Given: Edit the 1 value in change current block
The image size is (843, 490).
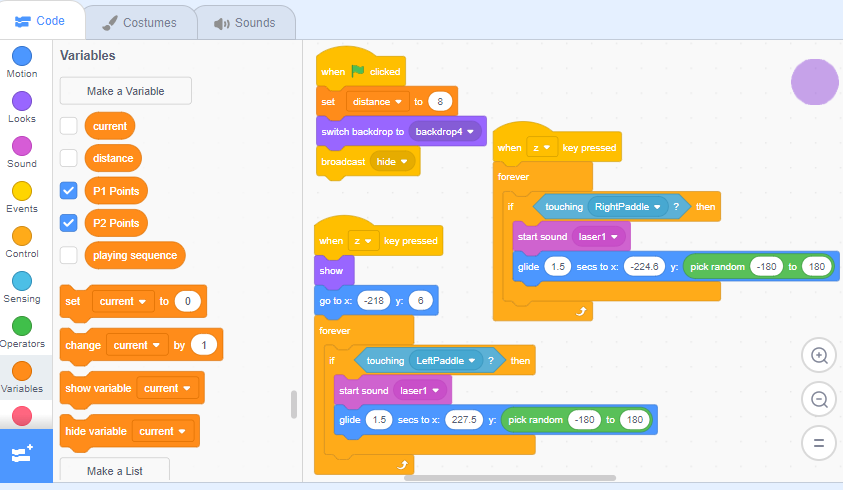Looking at the screenshot, I should 204,345.
